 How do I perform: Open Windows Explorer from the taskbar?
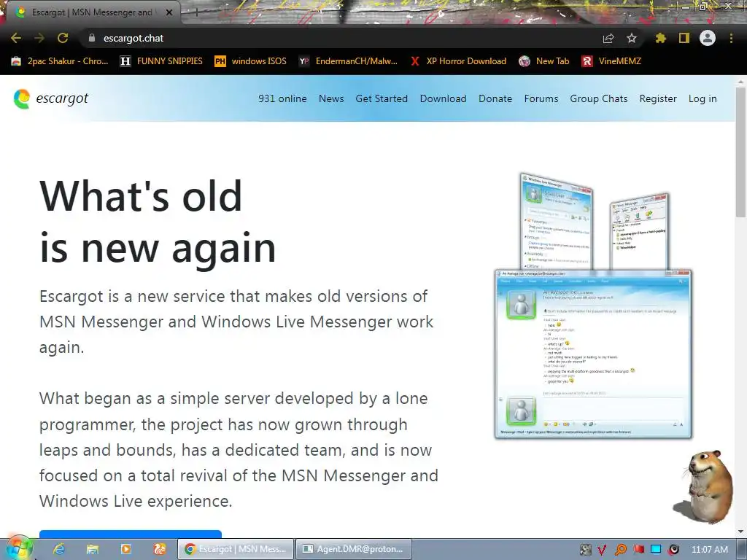pos(93,549)
